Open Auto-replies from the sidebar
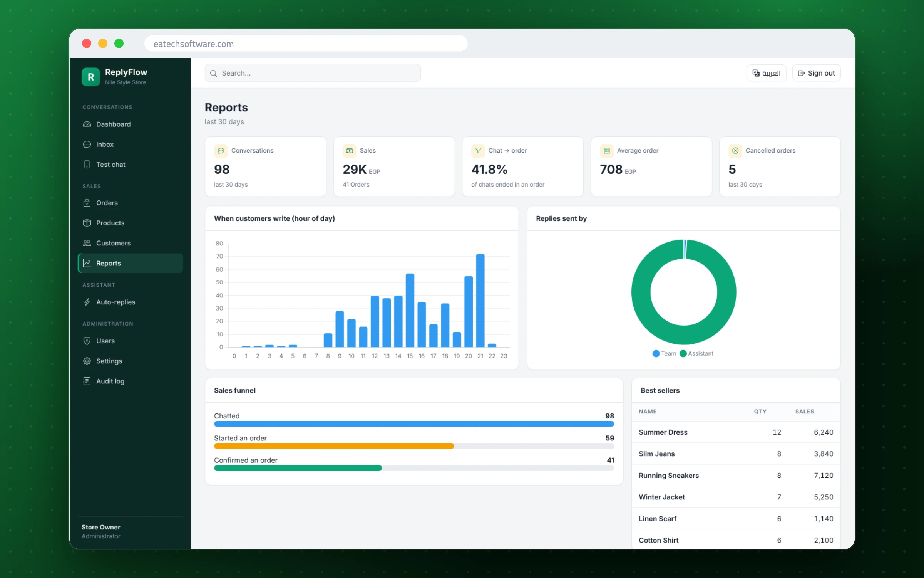Image resolution: width=924 pixels, height=578 pixels. point(131,302)
